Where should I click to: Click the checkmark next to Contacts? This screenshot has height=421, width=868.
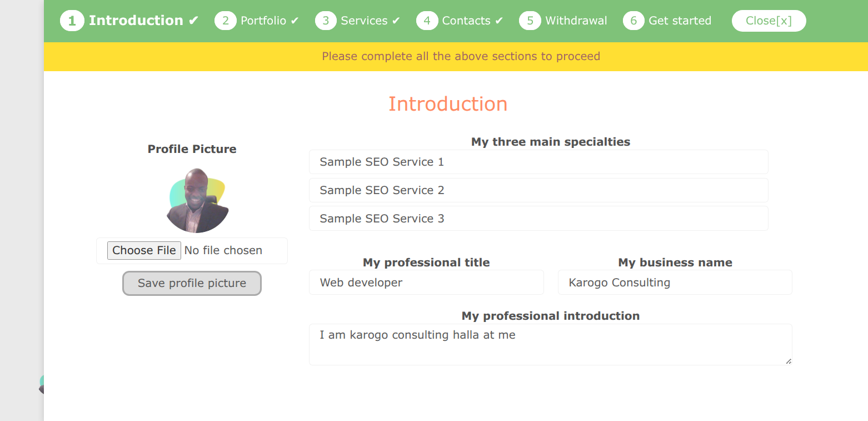[499, 21]
